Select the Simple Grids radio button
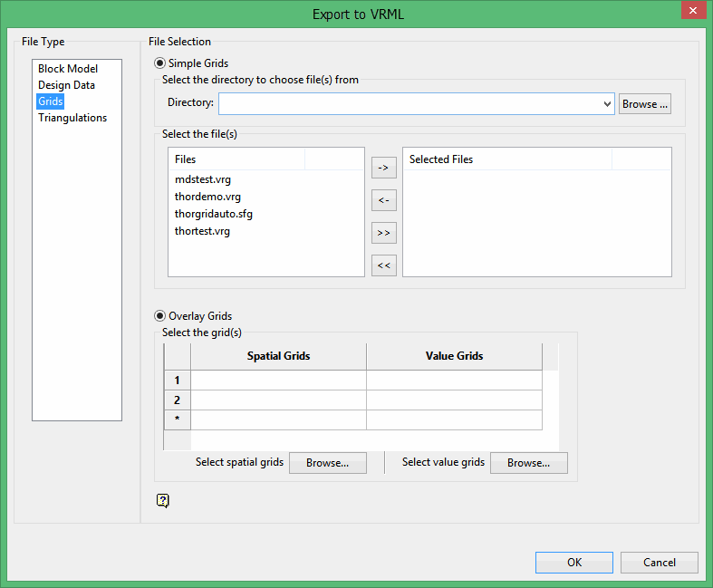 [x=160, y=63]
